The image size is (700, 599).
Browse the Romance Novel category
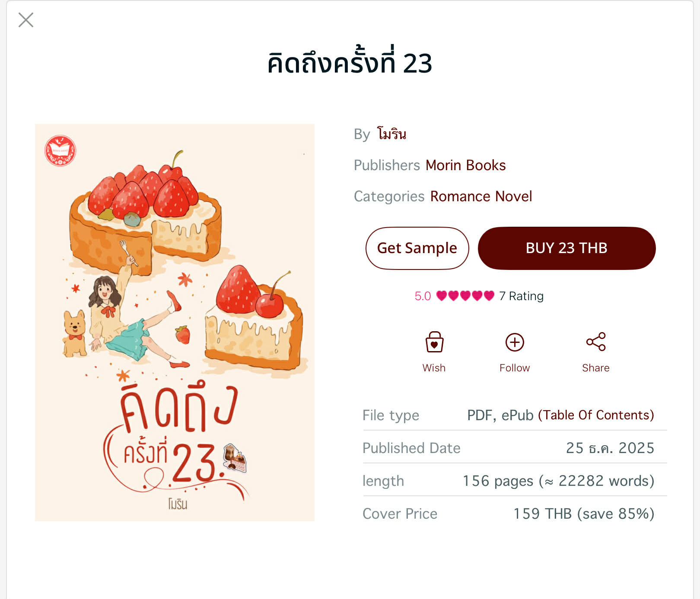click(481, 196)
